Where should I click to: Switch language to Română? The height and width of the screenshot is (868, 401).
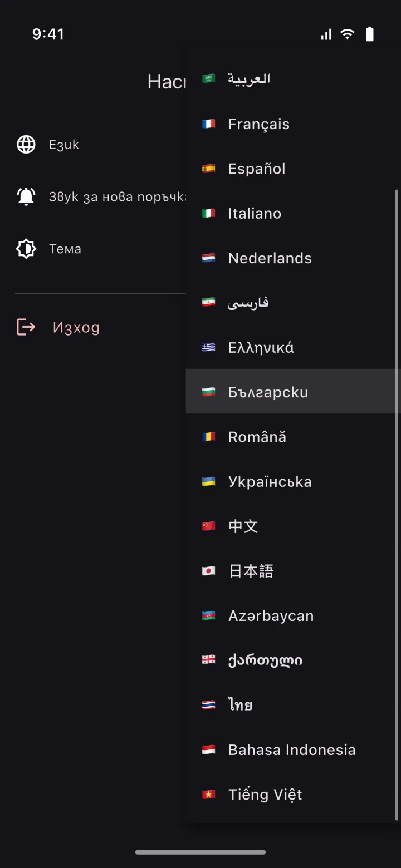292,437
